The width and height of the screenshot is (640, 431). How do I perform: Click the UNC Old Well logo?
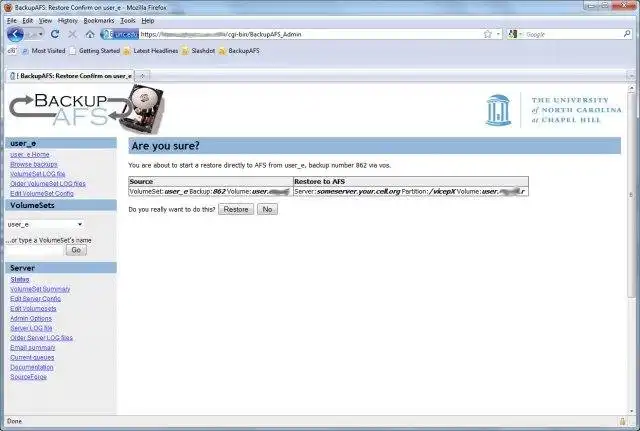498,110
